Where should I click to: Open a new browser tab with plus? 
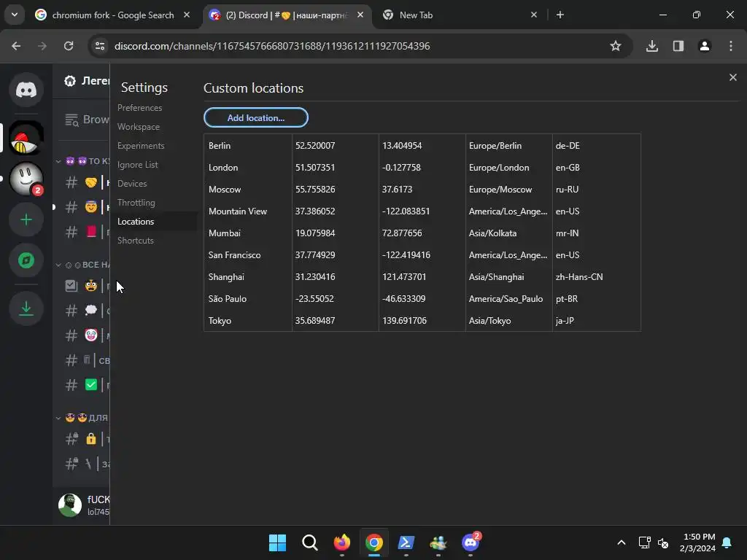[560, 15]
